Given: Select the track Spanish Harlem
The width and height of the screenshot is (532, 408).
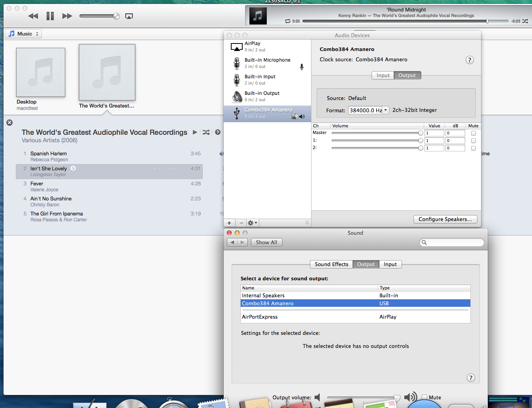Looking at the screenshot, I should pyautogui.click(x=109, y=157).
